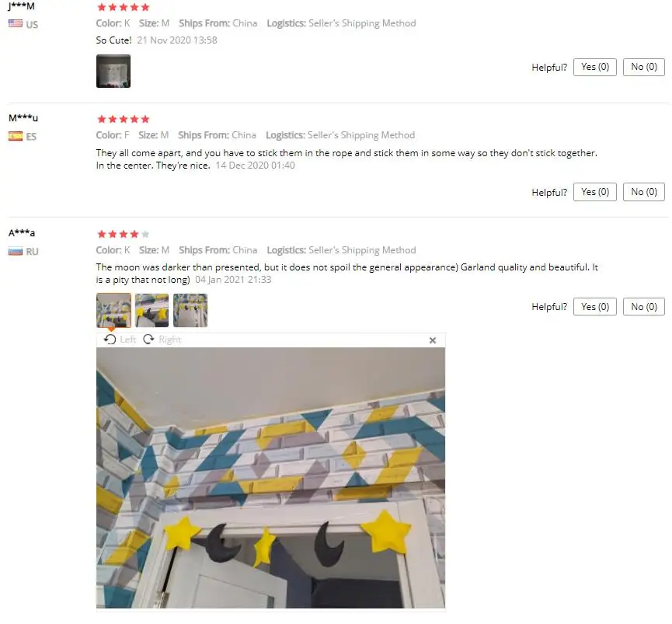Click the rotate Right arrow icon
Viewport: 672px width, 624px height.
click(148, 340)
